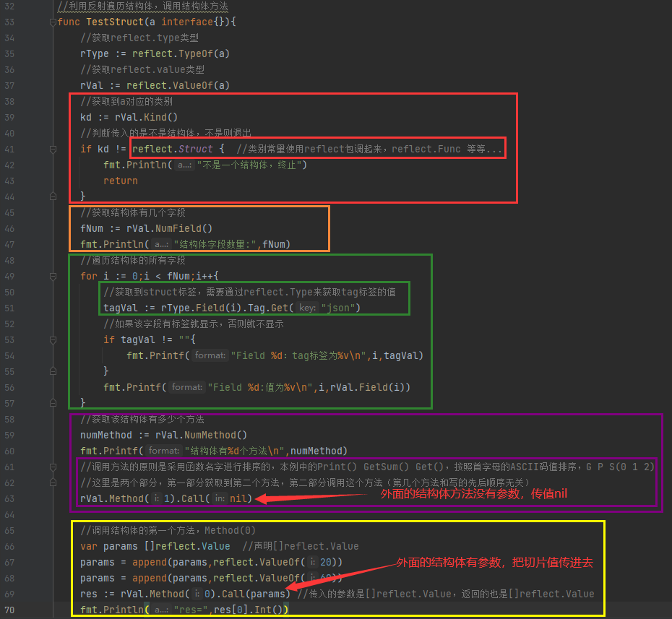Viewport: 672px width, 619px height.
Task: Click 'rVal.NumMethod()' on line 59
Action: [x=201, y=436]
